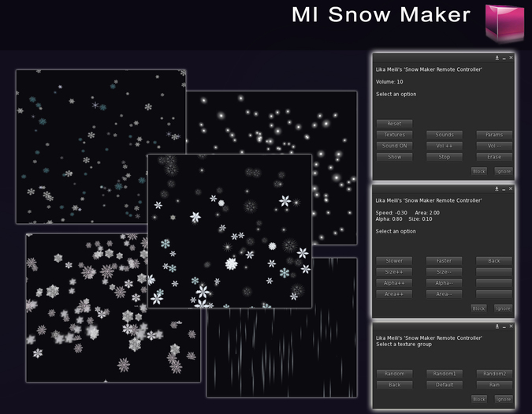Viewport: 532px width, 414px height.
Task: Click the Show button
Action: (394, 157)
